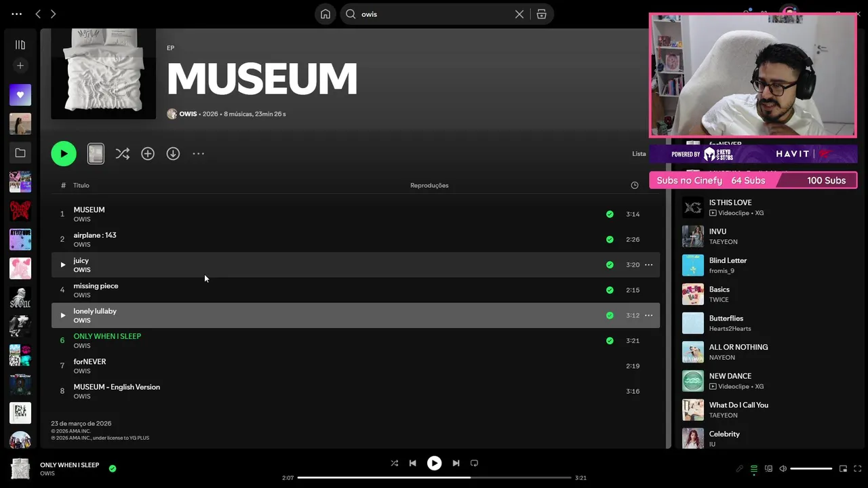The image size is (868, 488).
Task: Click the Título column header
Action: click(x=81, y=186)
